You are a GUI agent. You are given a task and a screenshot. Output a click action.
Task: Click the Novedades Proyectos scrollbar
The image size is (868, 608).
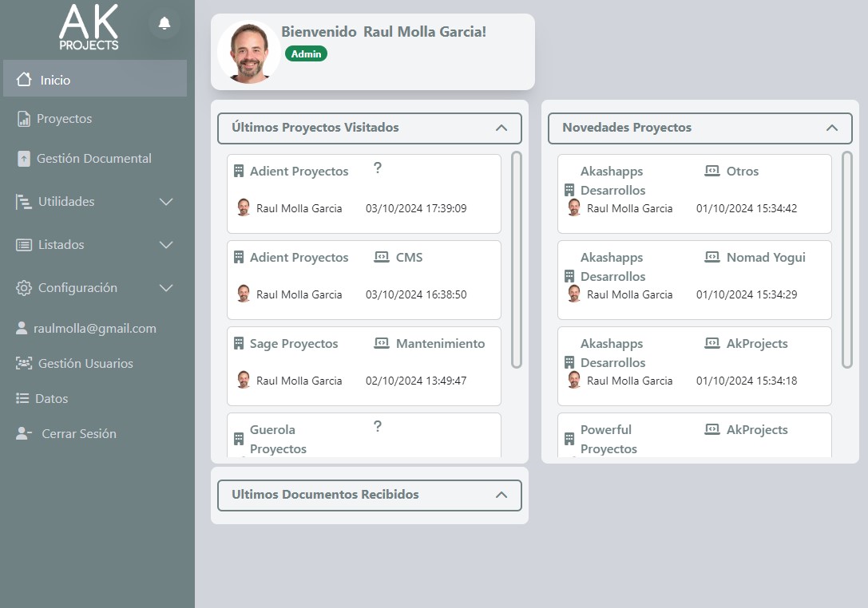[847, 259]
